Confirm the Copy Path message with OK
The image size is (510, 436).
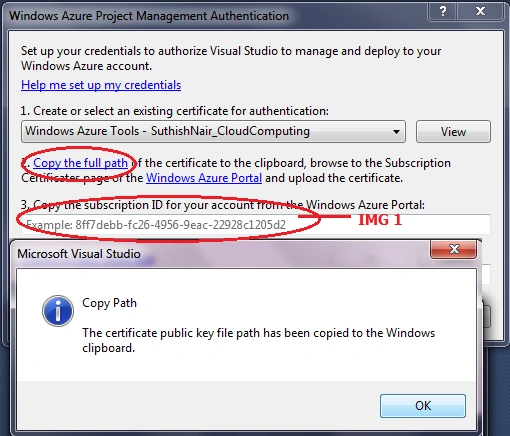(x=423, y=406)
